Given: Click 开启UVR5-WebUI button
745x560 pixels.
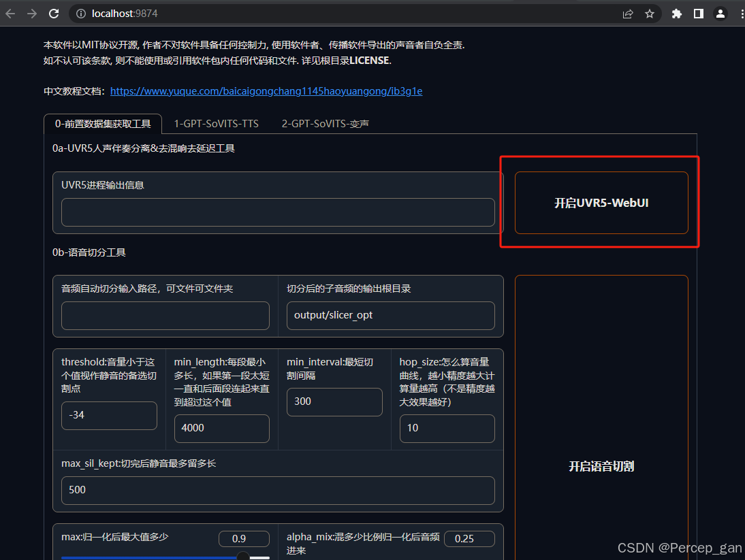Looking at the screenshot, I should [x=601, y=203].
